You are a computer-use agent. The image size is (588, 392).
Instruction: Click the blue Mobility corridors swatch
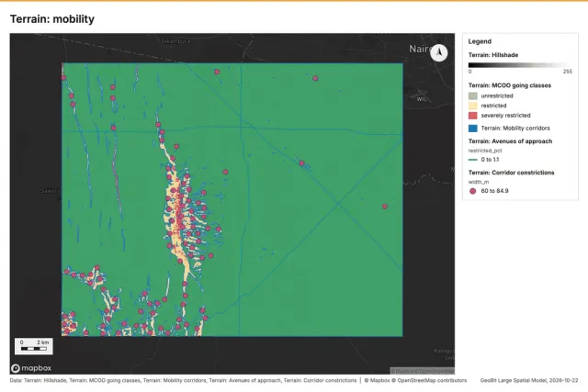coord(473,129)
